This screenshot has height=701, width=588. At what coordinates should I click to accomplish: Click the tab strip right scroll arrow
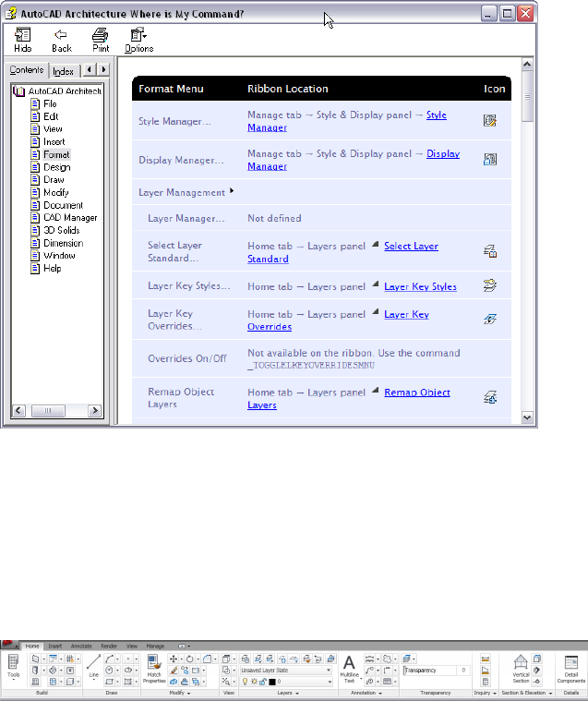(x=103, y=69)
